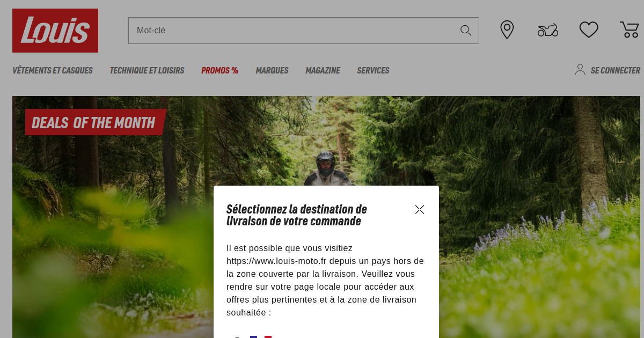Open the Marques menu

tap(272, 70)
